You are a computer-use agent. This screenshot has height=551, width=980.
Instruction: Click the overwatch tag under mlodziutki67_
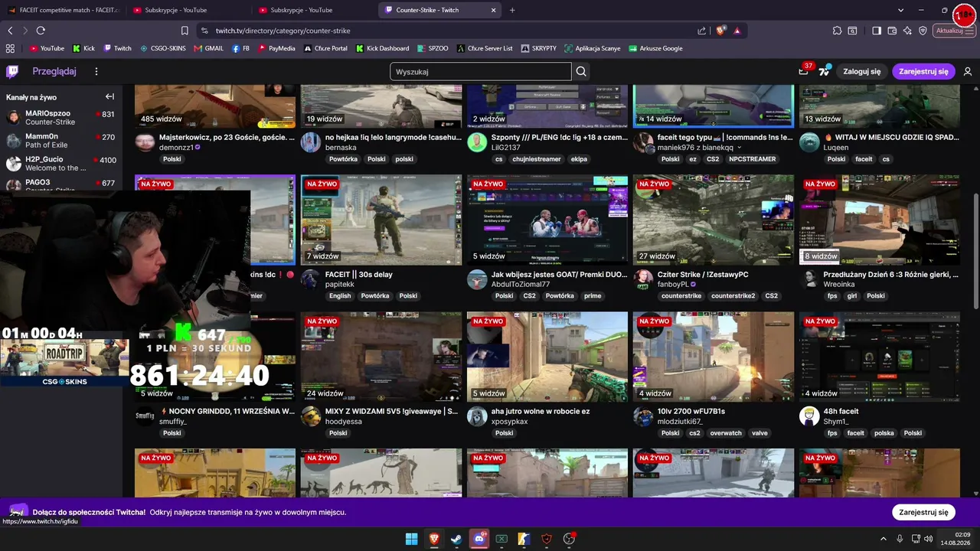pyautogui.click(x=726, y=433)
